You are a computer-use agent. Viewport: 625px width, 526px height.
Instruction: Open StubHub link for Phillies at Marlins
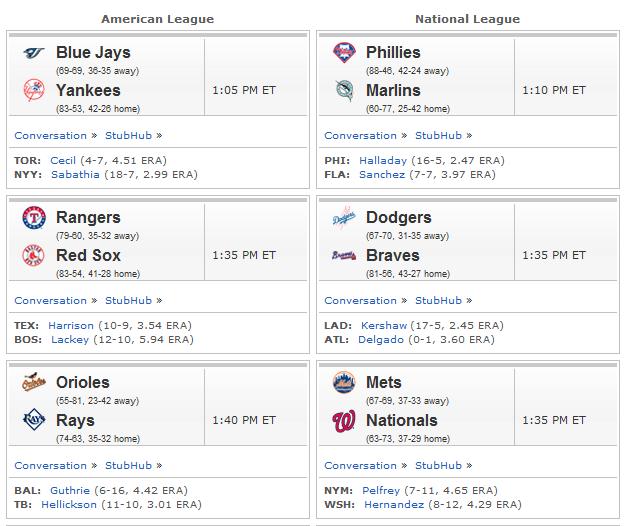click(438, 135)
